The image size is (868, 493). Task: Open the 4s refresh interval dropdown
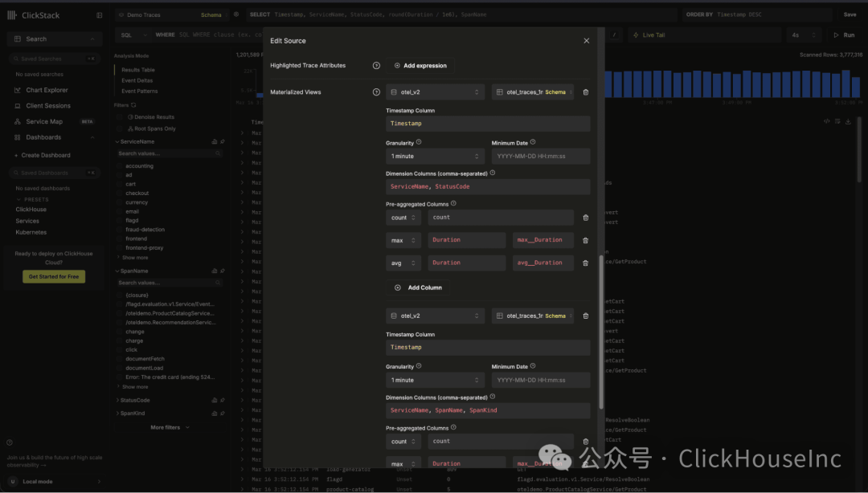click(x=804, y=35)
